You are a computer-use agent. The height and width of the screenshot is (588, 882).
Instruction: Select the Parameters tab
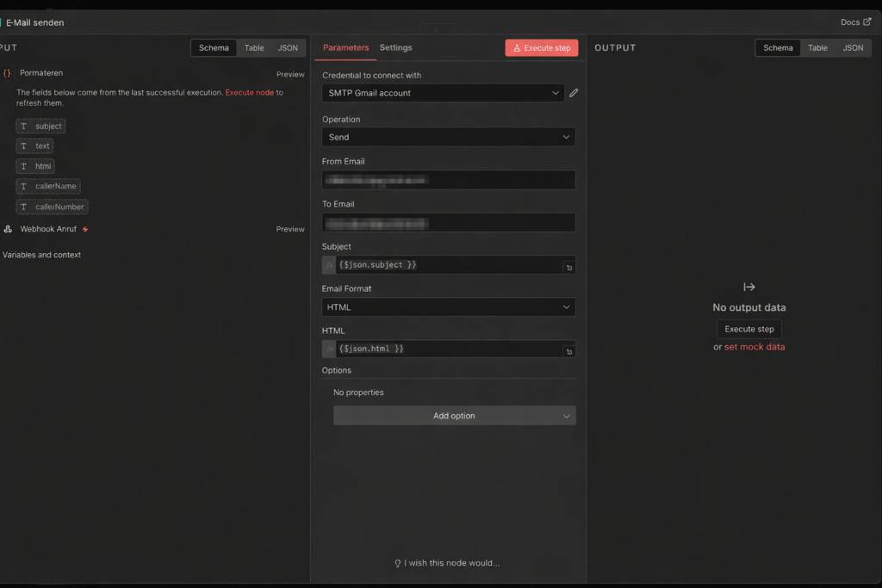[x=345, y=48]
